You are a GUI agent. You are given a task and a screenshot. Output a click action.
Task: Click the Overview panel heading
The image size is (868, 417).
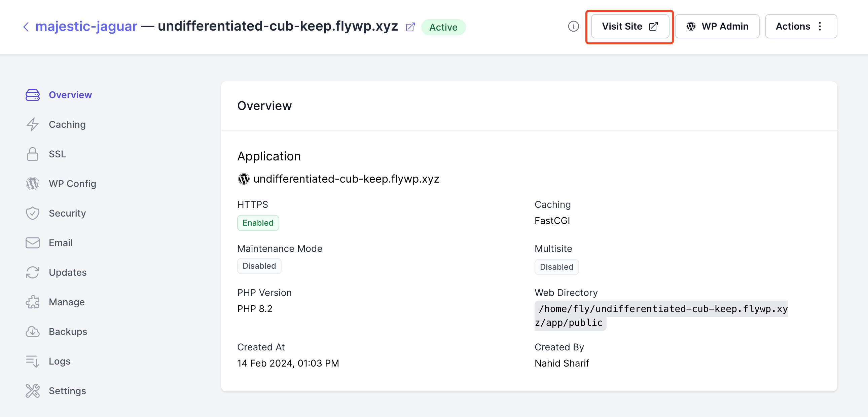coord(264,106)
